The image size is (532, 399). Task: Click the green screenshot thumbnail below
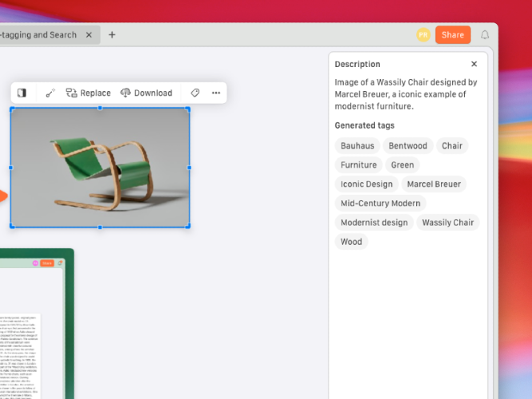pos(37,324)
